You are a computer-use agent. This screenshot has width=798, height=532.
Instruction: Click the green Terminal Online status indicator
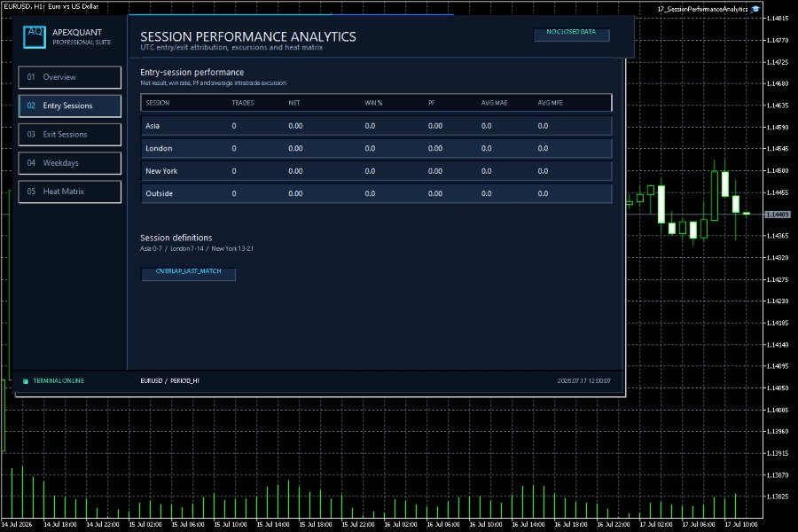(x=26, y=380)
